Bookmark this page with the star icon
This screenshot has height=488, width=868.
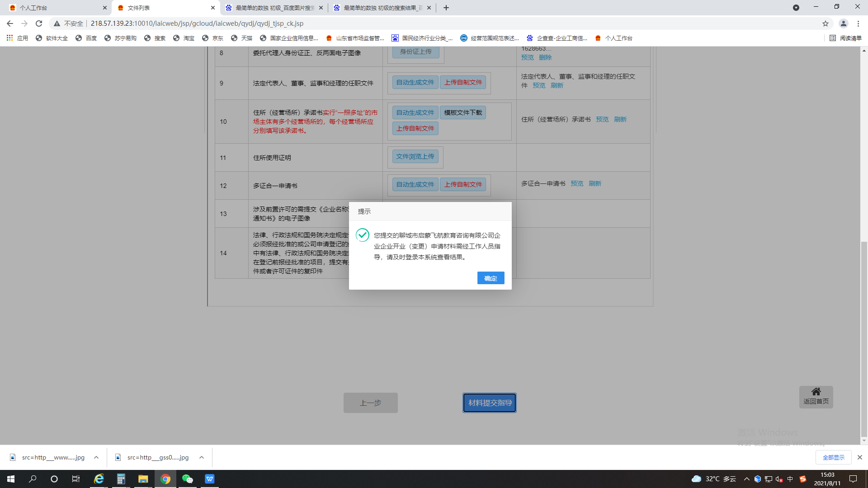[826, 23]
